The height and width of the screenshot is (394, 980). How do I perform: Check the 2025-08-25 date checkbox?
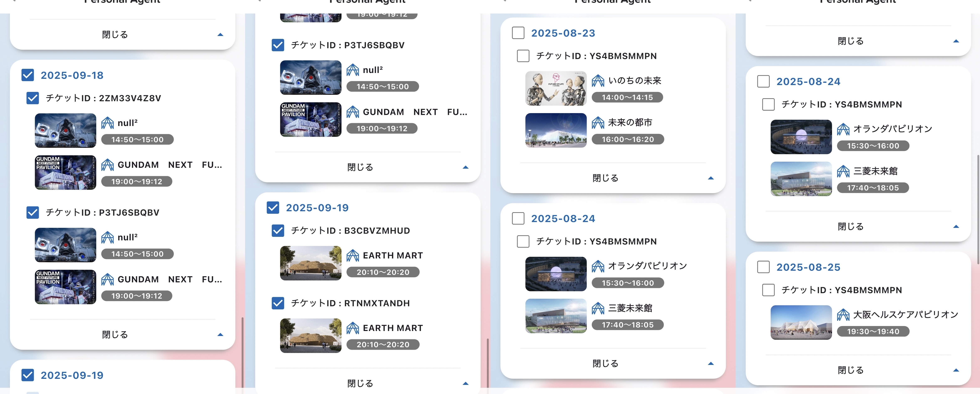point(763,267)
